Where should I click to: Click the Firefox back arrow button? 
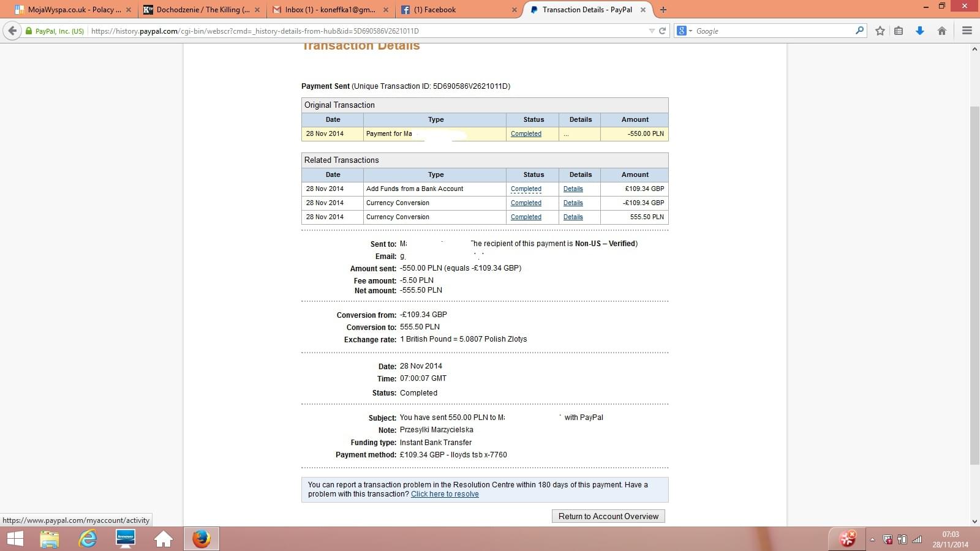(x=12, y=31)
